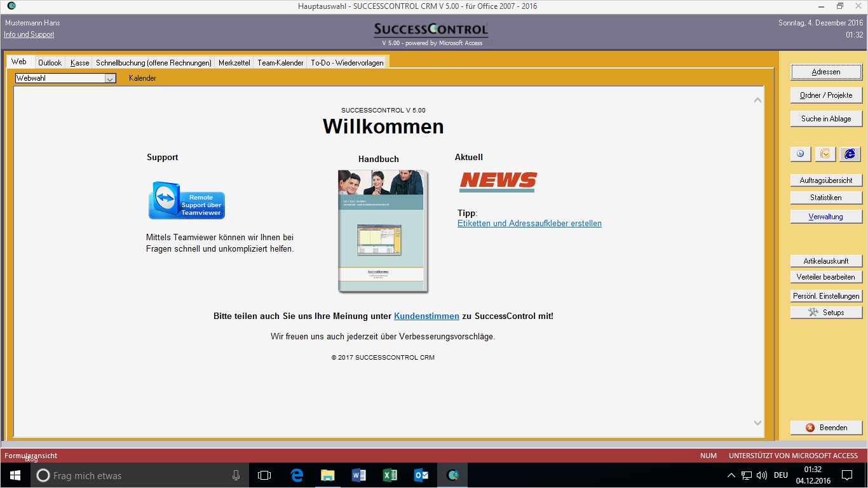Launch Excel from the taskbar
Screen dimensions: 868x488
[390, 475]
